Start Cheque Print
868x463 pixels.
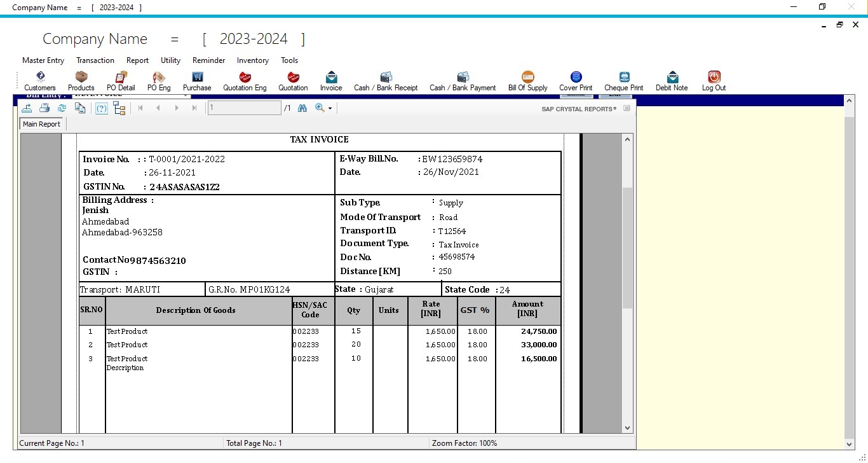pyautogui.click(x=623, y=80)
